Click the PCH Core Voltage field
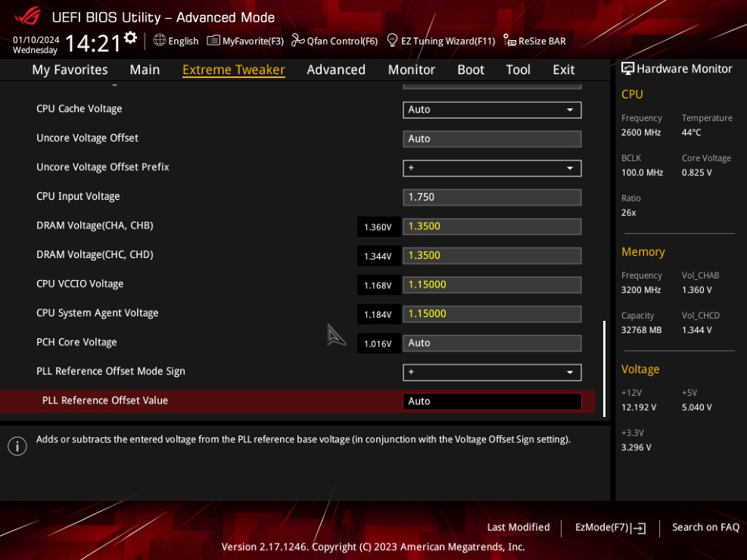 tap(492, 343)
